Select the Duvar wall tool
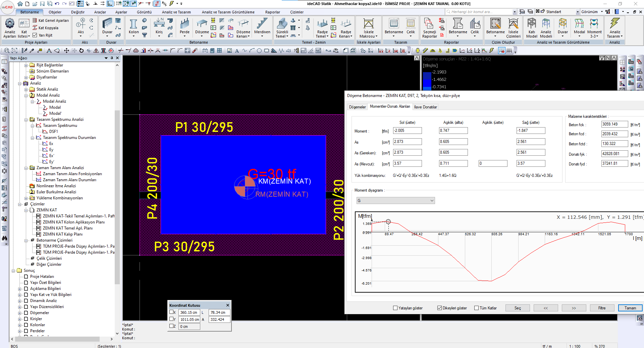644x348 pixels. tap(107, 28)
